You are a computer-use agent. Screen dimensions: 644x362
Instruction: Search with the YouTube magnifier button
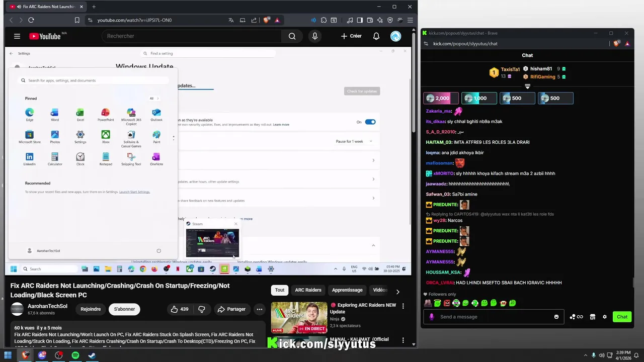pos(292,36)
